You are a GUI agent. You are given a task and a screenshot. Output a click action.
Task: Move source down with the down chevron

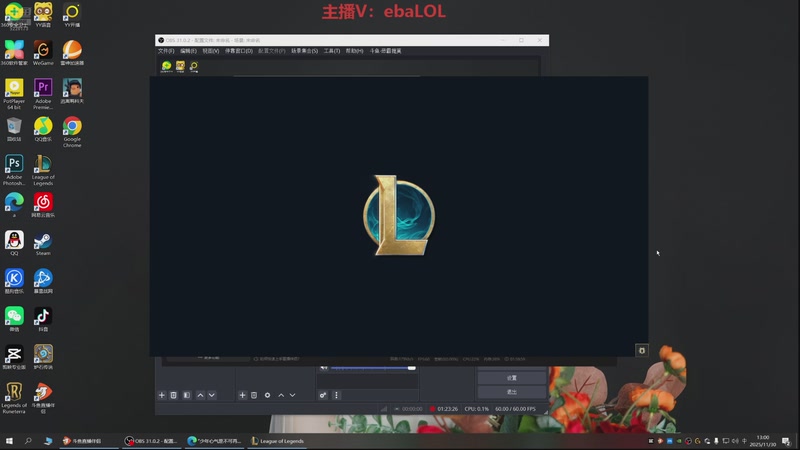click(x=292, y=395)
